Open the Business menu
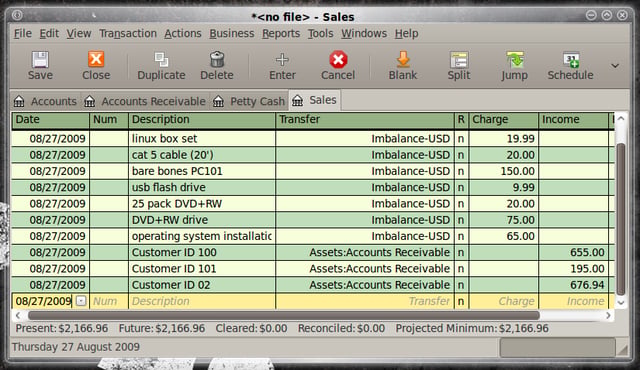 [x=231, y=33]
